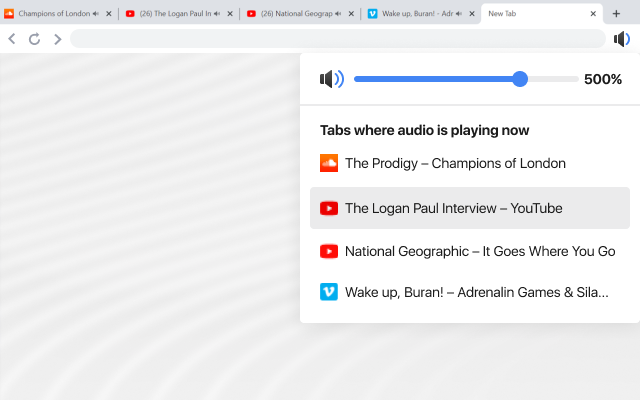Click Vimeo icon next to Wake up, Buran! entry
This screenshot has width=640, height=400.
329,292
